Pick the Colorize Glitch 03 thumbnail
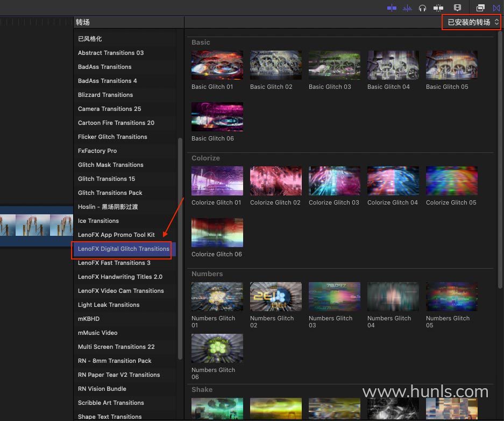Image resolution: width=504 pixels, height=421 pixels. pos(334,181)
